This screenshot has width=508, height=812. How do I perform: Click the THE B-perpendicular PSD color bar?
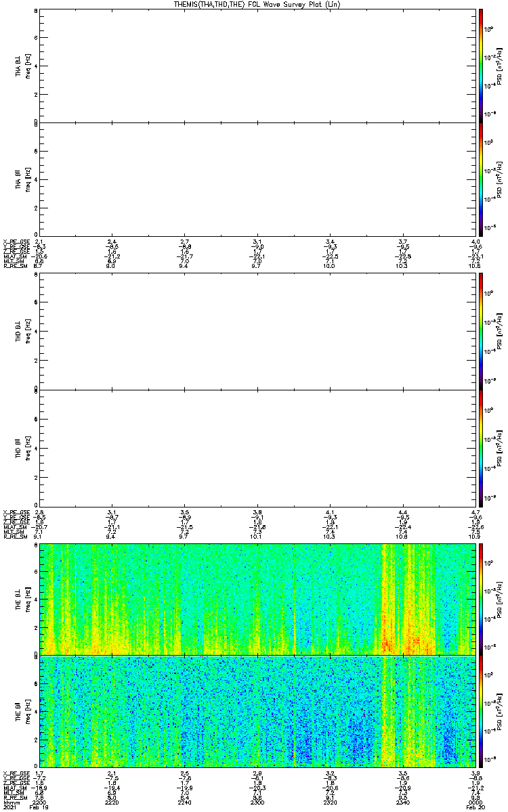[480, 600]
